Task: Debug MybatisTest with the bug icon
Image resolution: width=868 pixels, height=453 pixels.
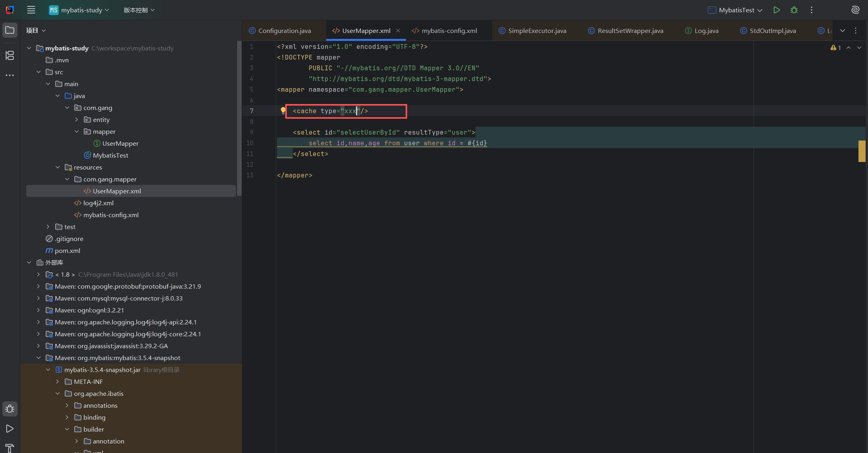Action: coord(794,10)
